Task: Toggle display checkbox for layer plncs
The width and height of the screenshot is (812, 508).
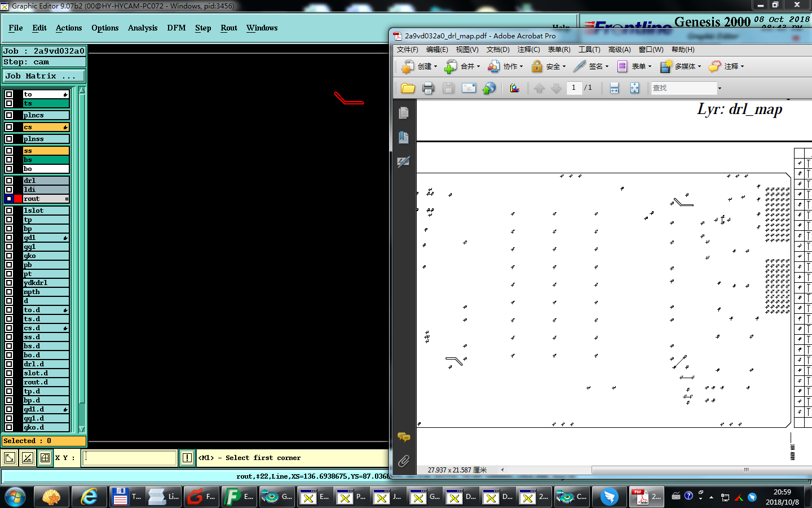Action: [9, 115]
